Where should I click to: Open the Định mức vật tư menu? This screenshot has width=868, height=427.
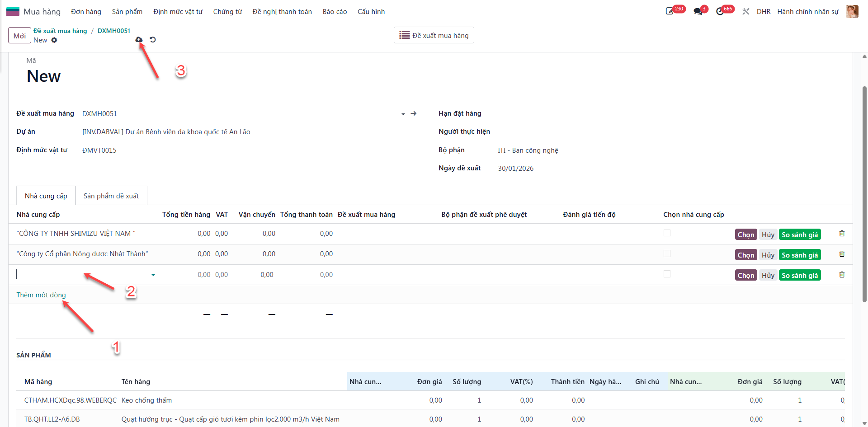point(178,12)
